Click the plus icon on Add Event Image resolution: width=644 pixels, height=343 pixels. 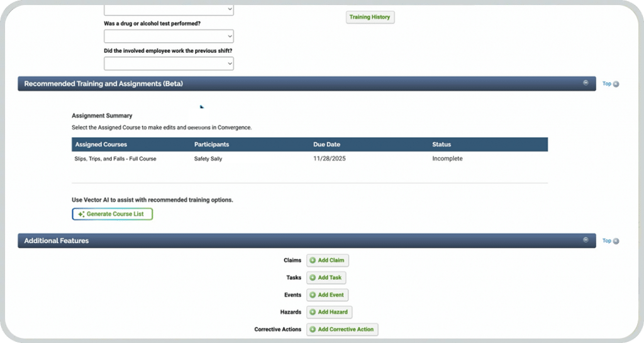tap(313, 295)
